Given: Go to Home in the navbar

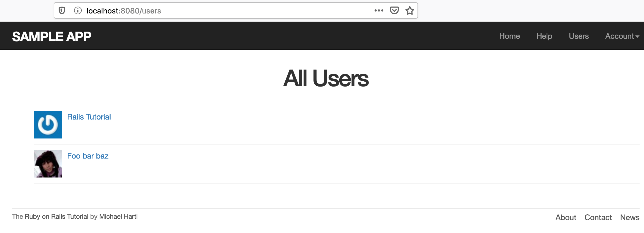Looking at the screenshot, I should [x=509, y=36].
